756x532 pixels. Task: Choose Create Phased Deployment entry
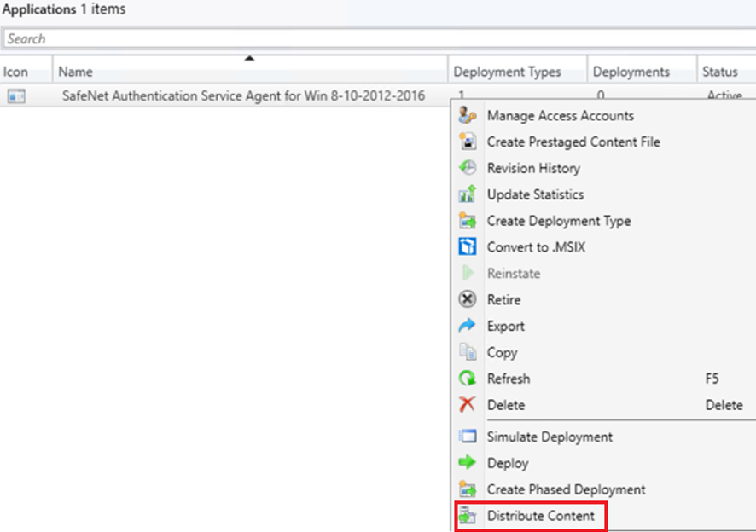[566, 489]
